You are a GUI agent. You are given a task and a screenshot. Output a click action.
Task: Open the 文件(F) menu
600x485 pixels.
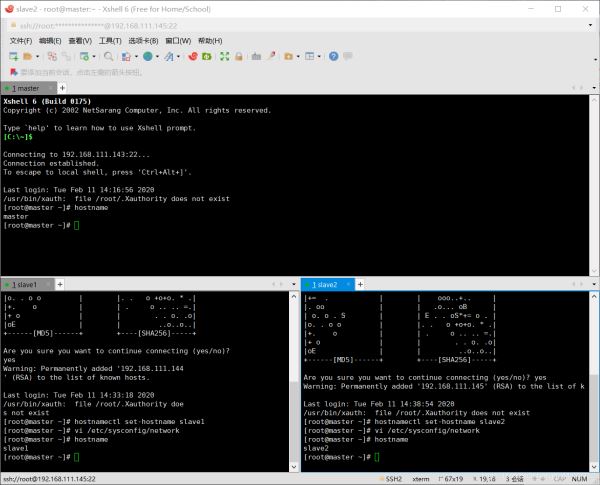pyautogui.click(x=21, y=41)
